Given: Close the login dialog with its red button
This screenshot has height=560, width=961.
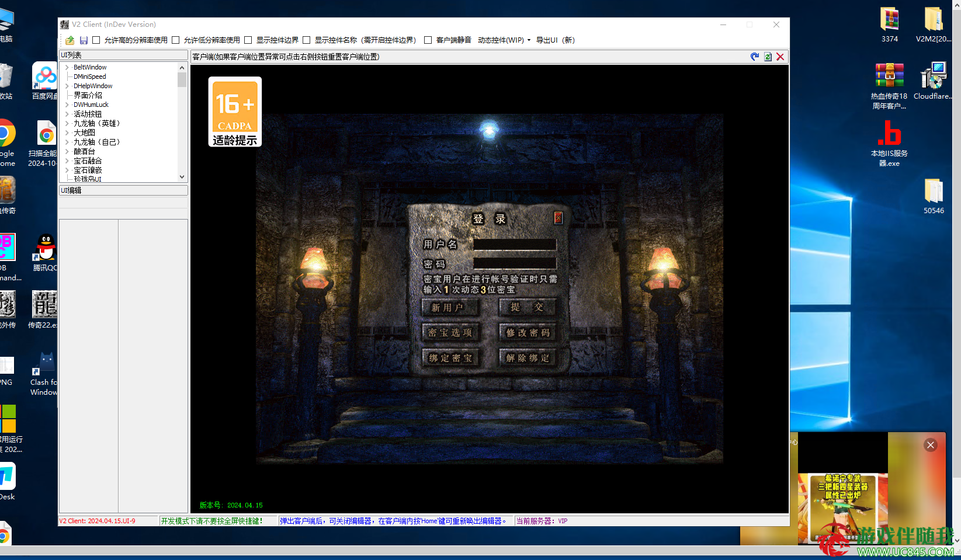Looking at the screenshot, I should [558, 217].
